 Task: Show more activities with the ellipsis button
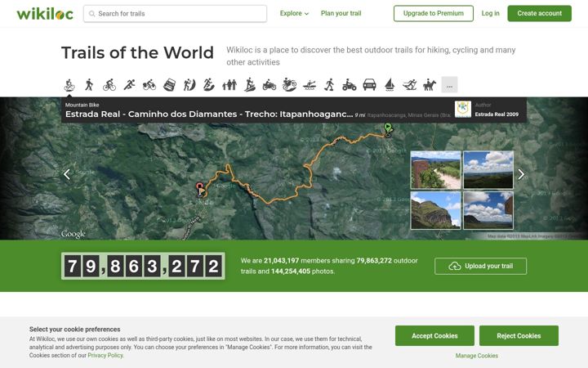[x=450, y=85]
